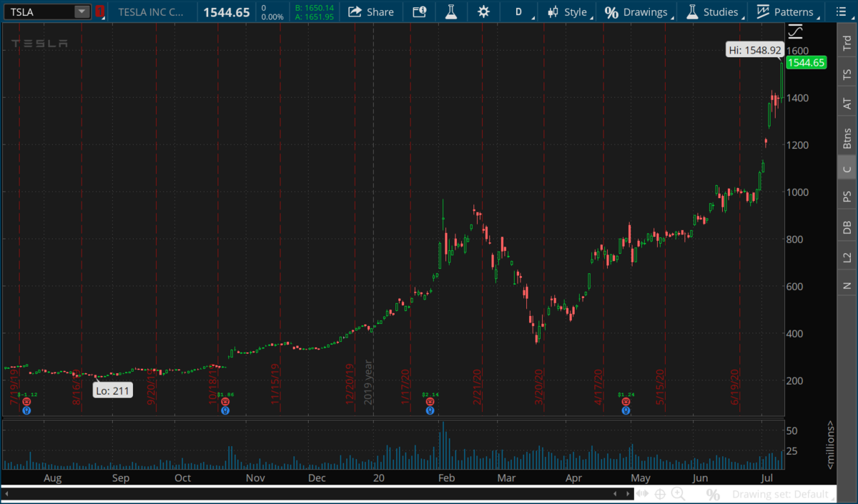The width and height of the screenshot is (858, 504).
Task: Click the green 1544.65 current price label
Action: pos(805,62)
